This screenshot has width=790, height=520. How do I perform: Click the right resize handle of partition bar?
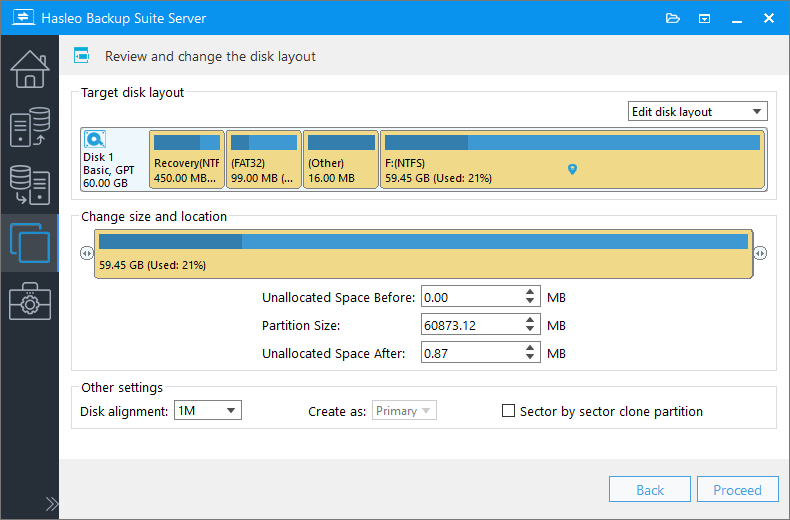click(x=760, y=253)
